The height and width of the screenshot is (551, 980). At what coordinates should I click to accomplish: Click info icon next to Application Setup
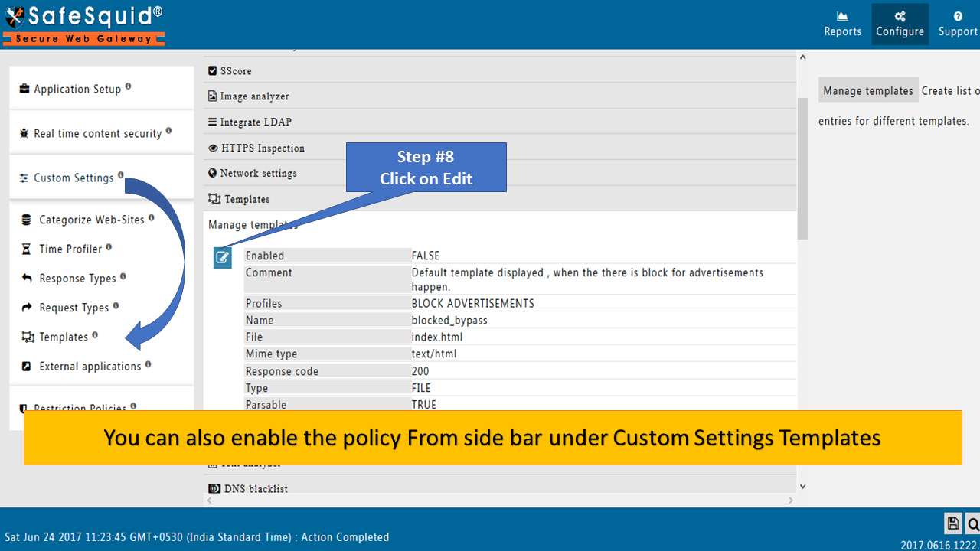point(128,86)
